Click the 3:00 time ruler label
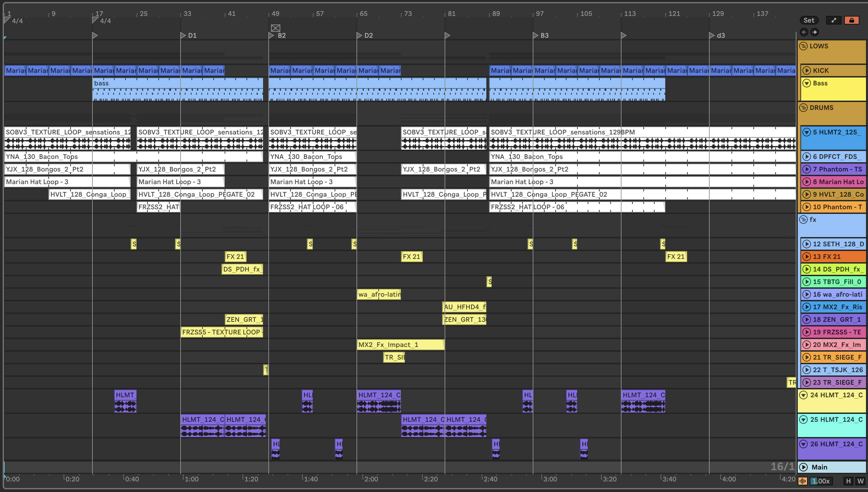868x492 pixels. click(550, 479)
